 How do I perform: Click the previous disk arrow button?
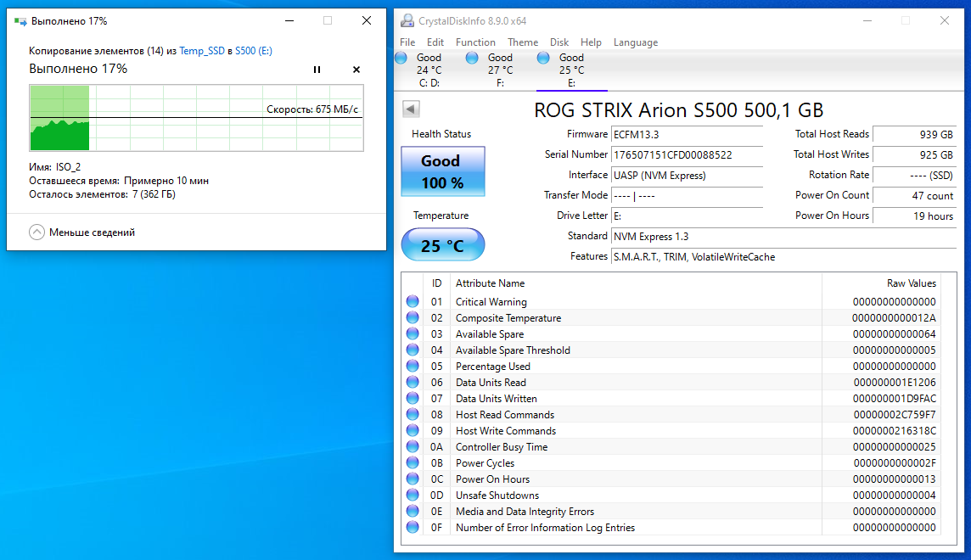point(411,109)
